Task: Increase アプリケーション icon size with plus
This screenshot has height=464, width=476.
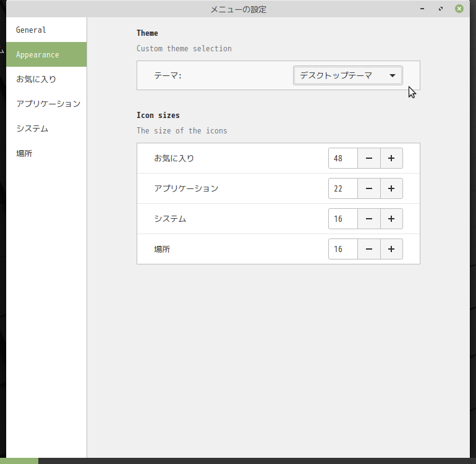Action: (x=391, y=188)
